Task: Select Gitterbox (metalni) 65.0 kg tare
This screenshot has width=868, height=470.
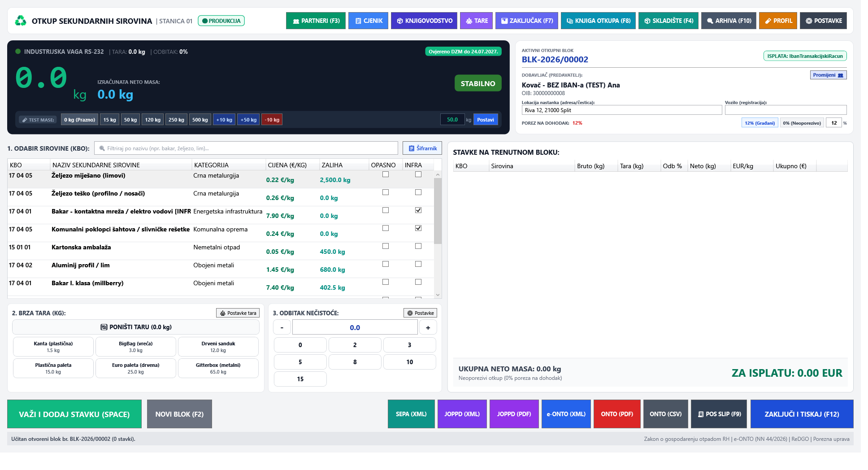Action: click(x=218, y=368)
